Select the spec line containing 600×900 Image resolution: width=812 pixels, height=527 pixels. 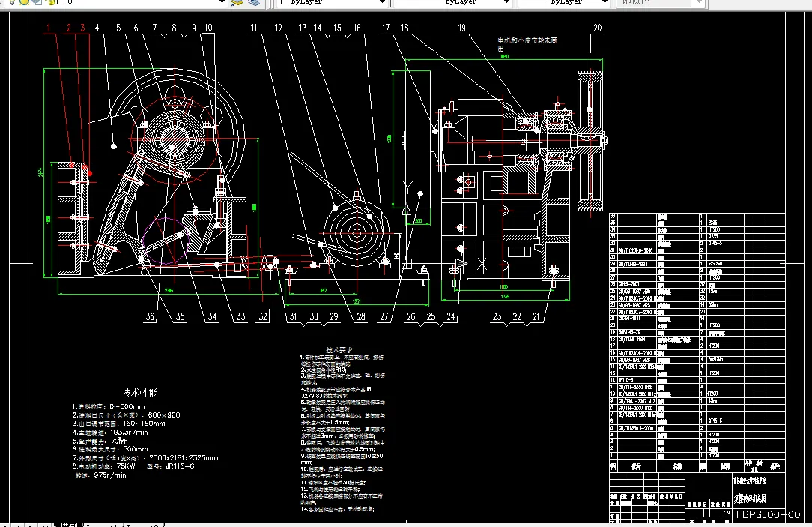tap(126, 415)
